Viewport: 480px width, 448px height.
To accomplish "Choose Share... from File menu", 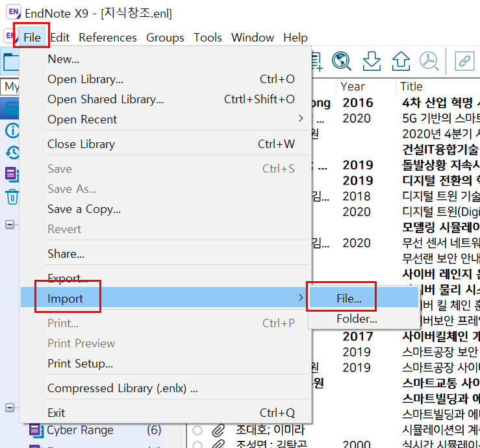I will [166, 254].
